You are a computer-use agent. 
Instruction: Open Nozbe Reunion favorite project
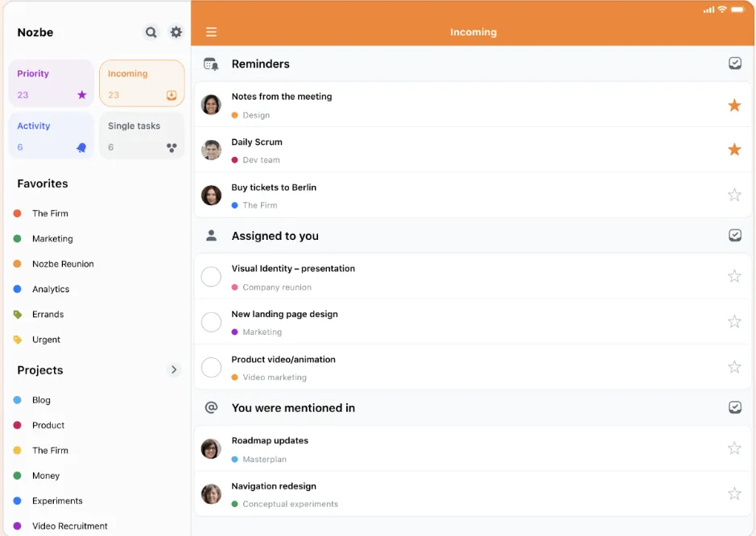pyautogui.click(x=63, y=264)
